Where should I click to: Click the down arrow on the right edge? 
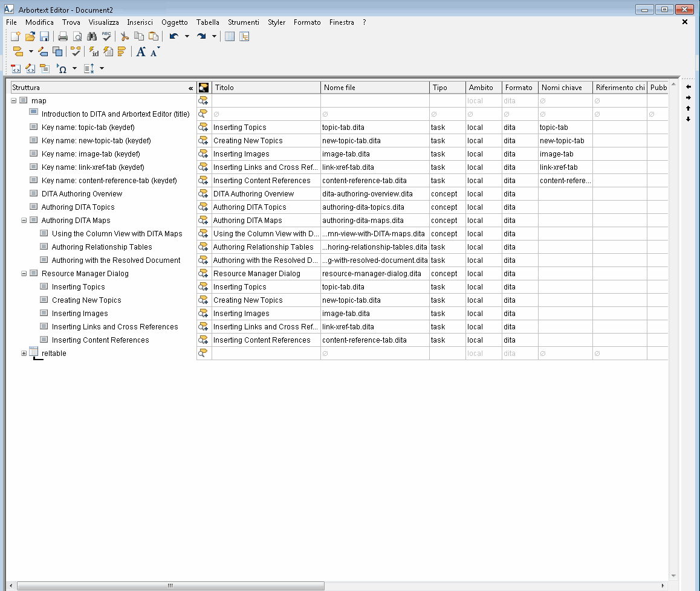click(689, 119)
